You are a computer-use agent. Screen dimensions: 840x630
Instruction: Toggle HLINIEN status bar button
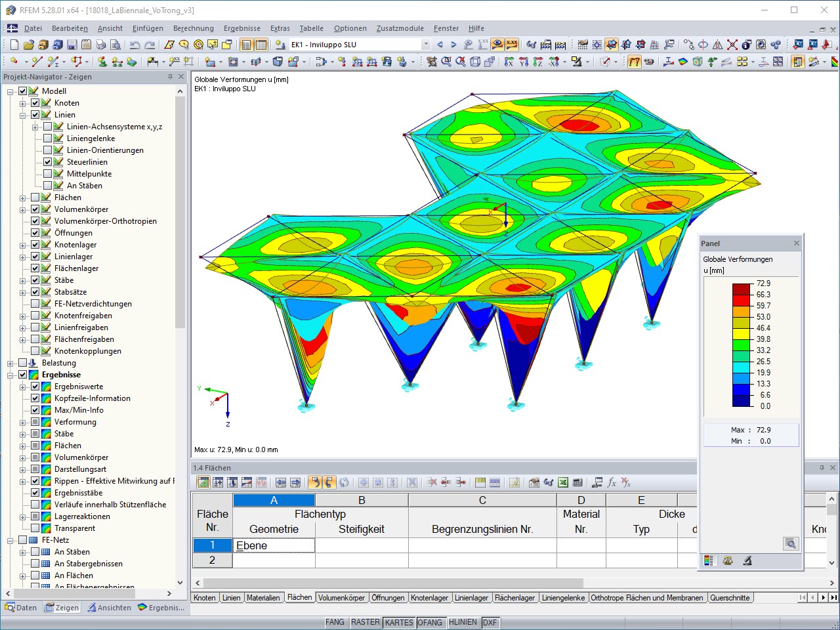pyautogui.click(x=463, y=622)
